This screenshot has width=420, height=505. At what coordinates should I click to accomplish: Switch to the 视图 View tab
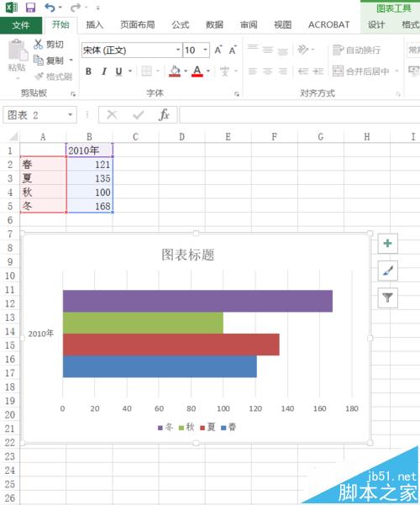click(x=283, y=25)
